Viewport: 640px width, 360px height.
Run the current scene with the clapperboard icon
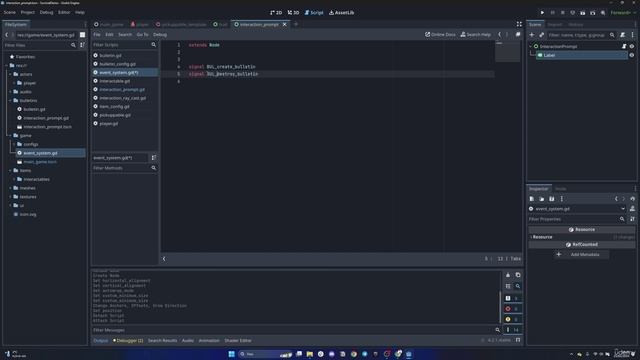(582, 13)
